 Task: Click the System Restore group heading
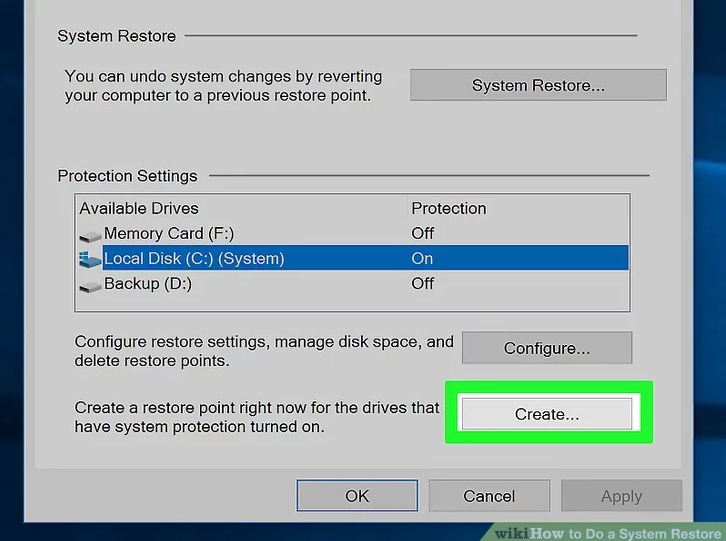pyautogui.click(x=116, y=36)
